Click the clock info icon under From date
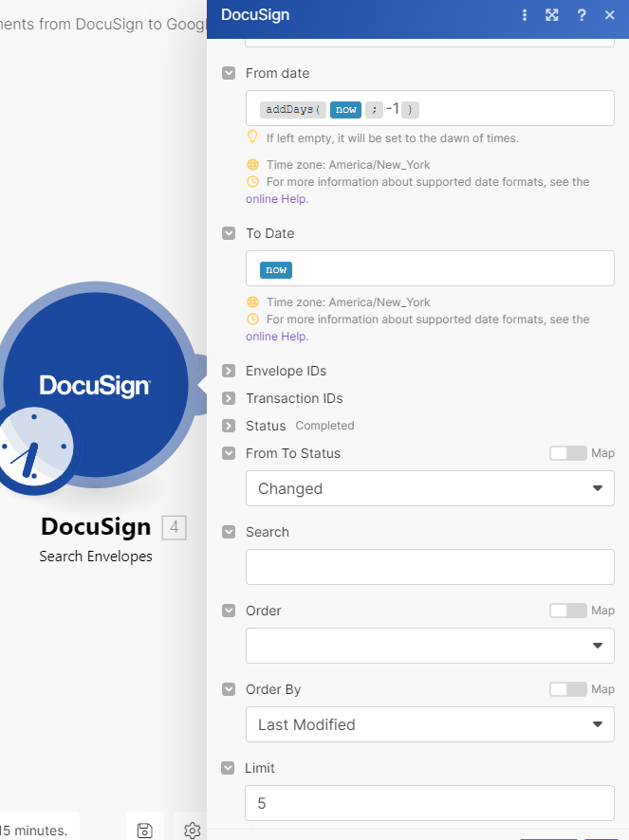Image resolution: width=629 pixels, height=840 pixels. (x=252, y=182)
